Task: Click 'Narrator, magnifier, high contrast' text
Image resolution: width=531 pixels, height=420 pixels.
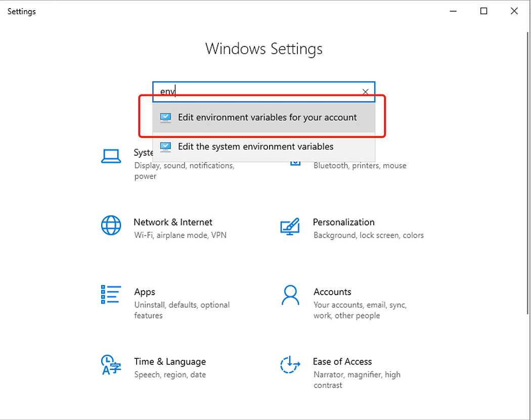Action: (x=357, y=380)
